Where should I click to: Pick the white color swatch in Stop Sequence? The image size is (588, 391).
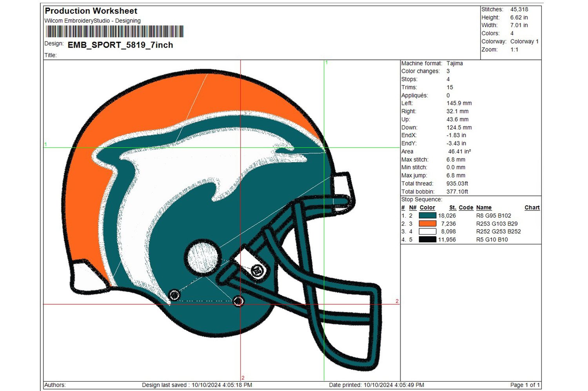point(427,232)
